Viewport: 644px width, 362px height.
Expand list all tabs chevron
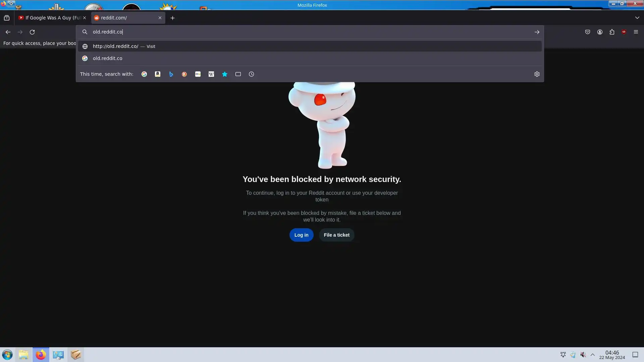[x=637, y=18]
